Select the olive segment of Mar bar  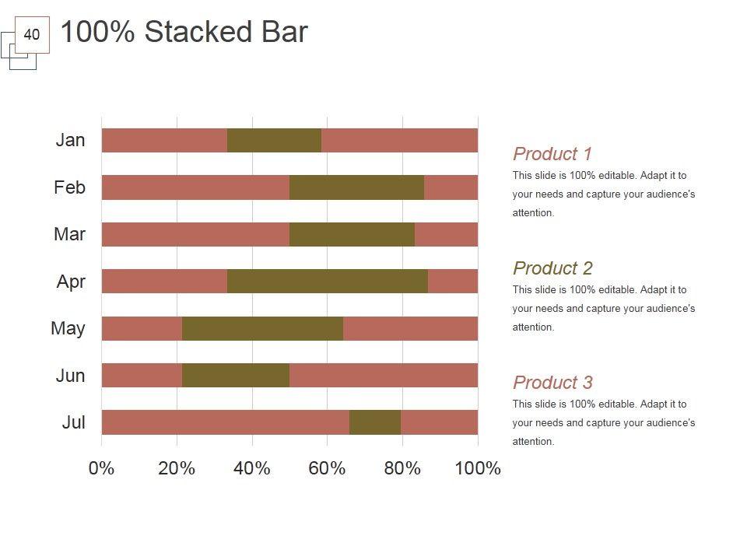(x=352, y=235)
